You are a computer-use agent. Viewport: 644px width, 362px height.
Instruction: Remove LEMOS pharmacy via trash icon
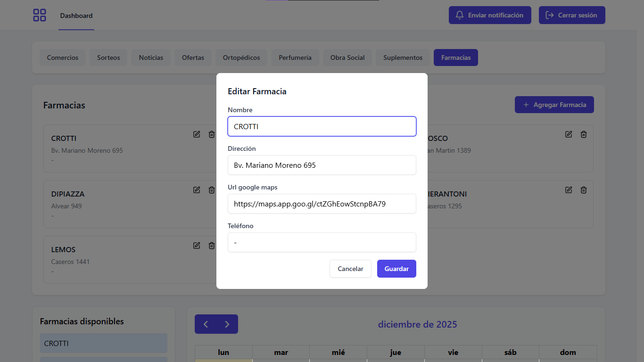(x=212, y=246)
